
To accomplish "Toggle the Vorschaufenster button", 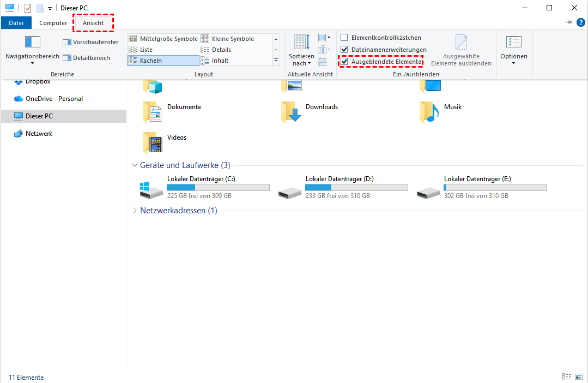I will (x=90, y=42).
